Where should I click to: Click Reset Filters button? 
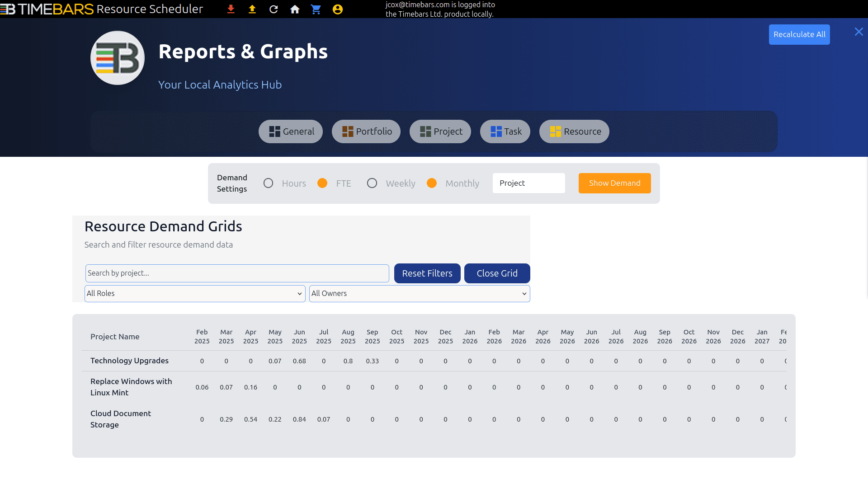tap(427, 273)
